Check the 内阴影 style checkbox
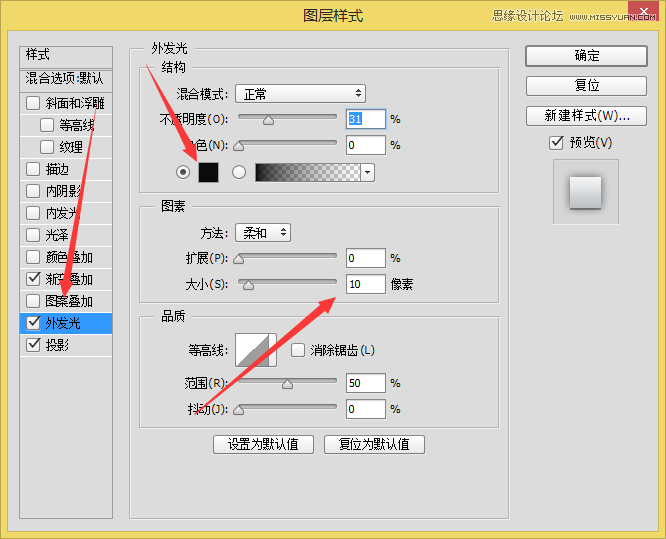The image size is (666, 539). pos(33,191)
